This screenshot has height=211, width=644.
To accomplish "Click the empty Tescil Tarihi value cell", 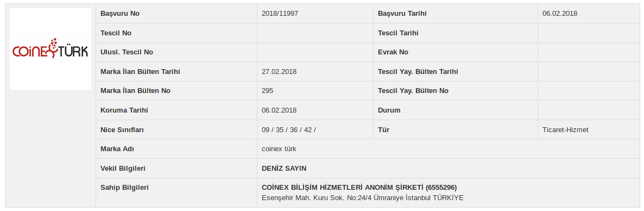I will (589, 33).
